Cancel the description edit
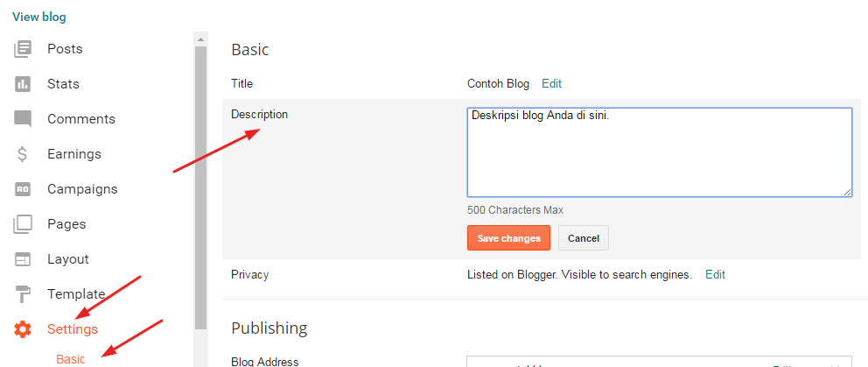 (x=583, y=238)
